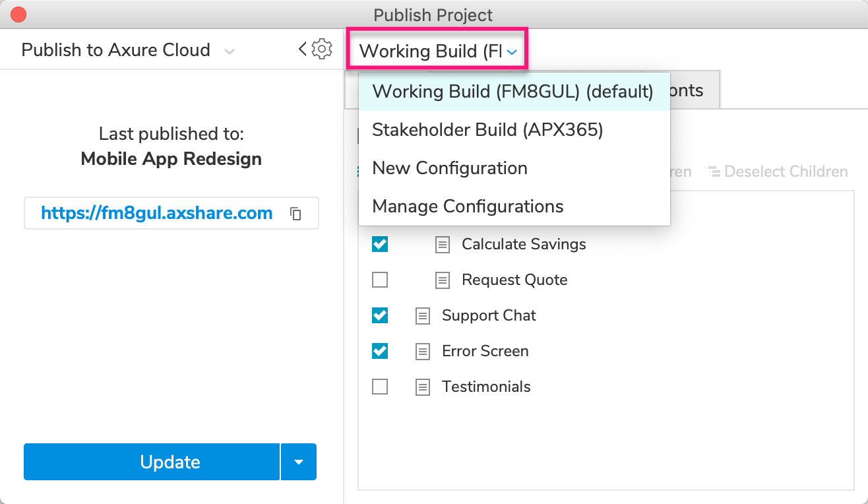Enable the Request Quote checkbox
The height and width of the screenshot is (504, 868).
click(x=380, y=280)
